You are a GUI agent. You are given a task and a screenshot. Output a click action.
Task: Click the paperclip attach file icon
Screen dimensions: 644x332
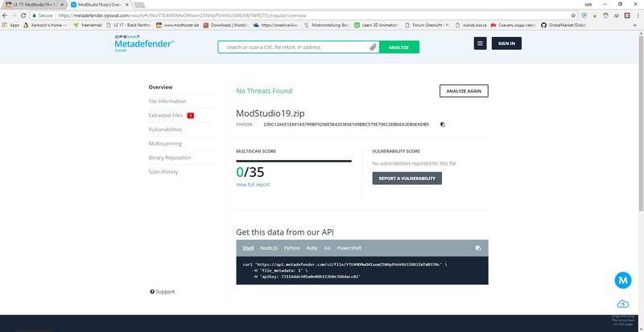coord(374,47)
